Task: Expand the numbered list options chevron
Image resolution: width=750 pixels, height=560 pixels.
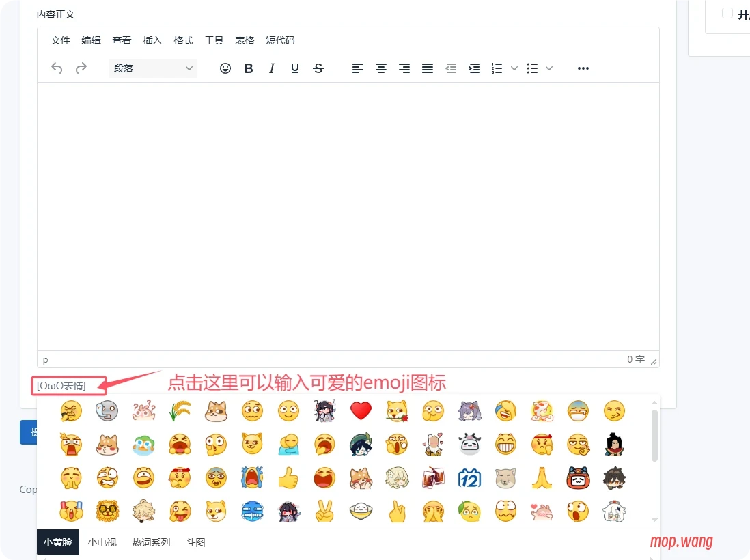Action: 514,68
